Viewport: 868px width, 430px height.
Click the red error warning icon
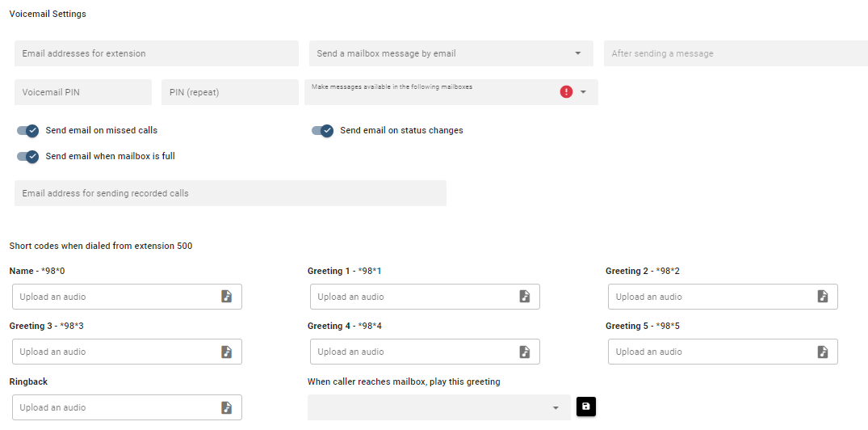coord(566,92)
